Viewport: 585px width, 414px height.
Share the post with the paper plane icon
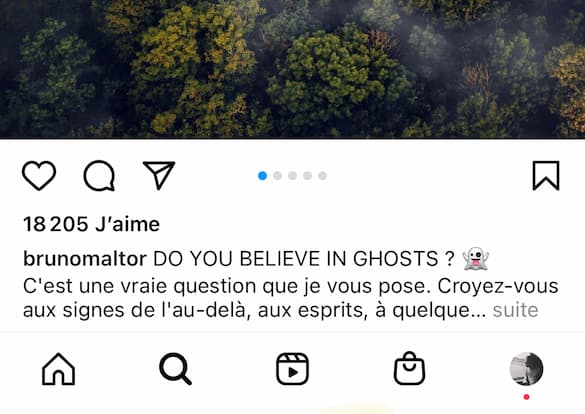[159, 175]
